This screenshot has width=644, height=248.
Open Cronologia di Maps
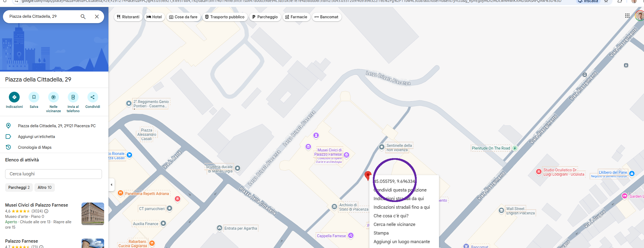tap(54, 147)
